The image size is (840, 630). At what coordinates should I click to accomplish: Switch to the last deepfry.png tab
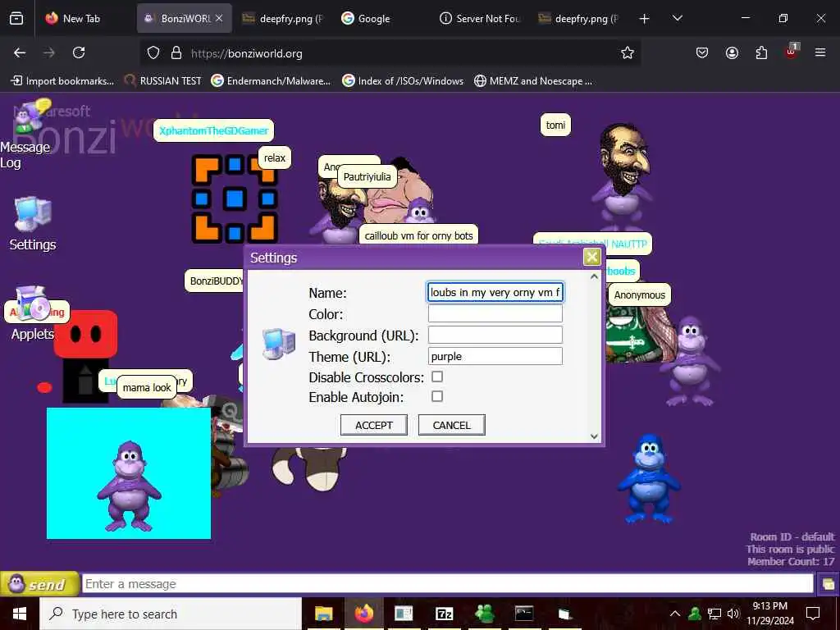577,19
